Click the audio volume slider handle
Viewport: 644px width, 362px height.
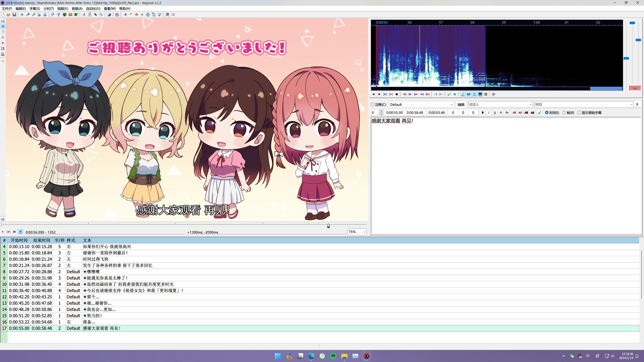tap(638, 40)
